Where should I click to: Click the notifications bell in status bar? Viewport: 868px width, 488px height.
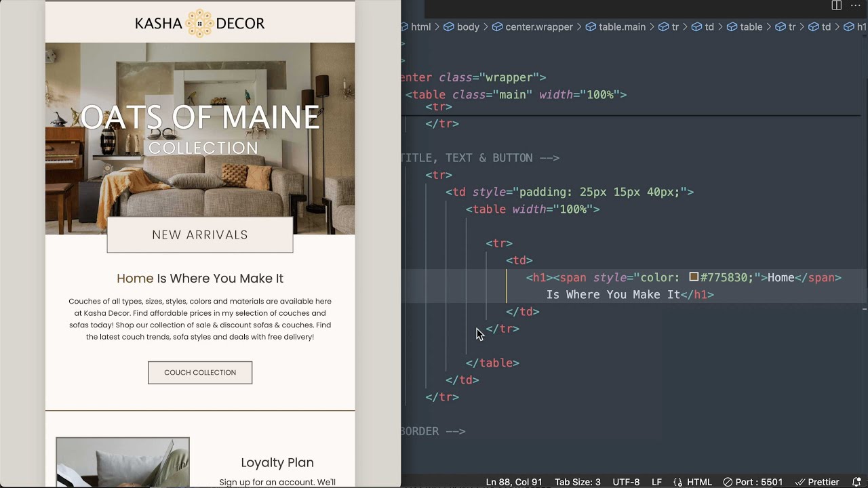856,482
